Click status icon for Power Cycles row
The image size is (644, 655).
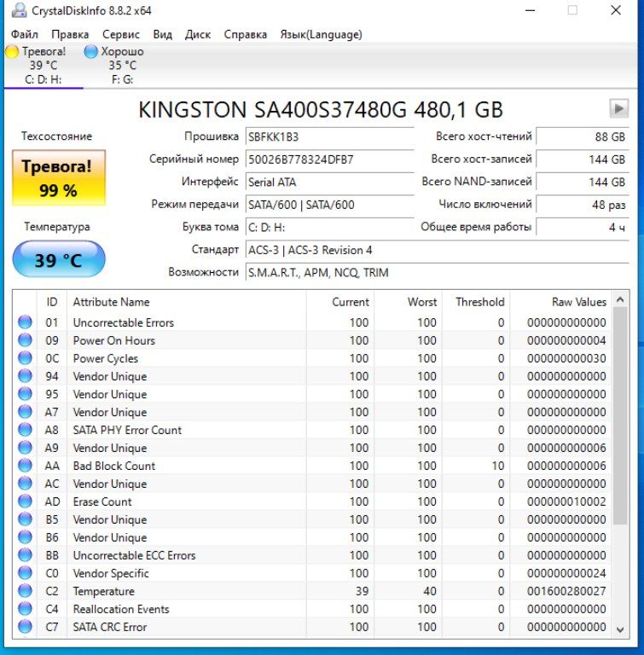[x=25, y=358]
